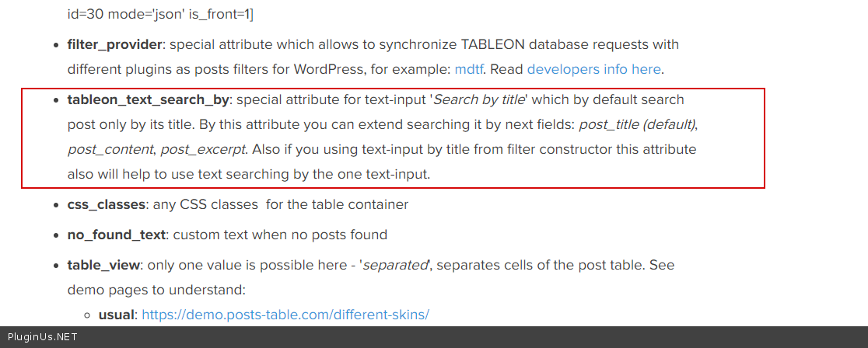Open the "developers info here" link
This screenshot has width=868, height=348.
pyautogui.click(x=593, y=69)
